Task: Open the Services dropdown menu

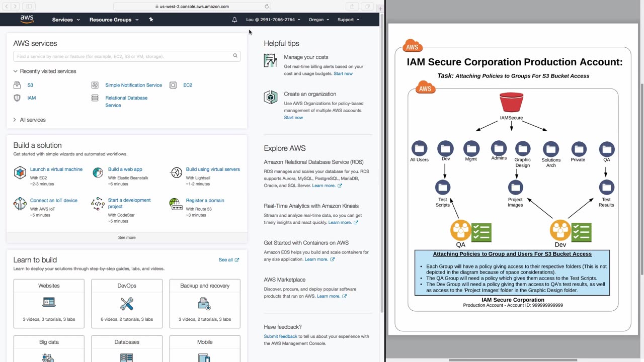Action: [x=66, y=20]
